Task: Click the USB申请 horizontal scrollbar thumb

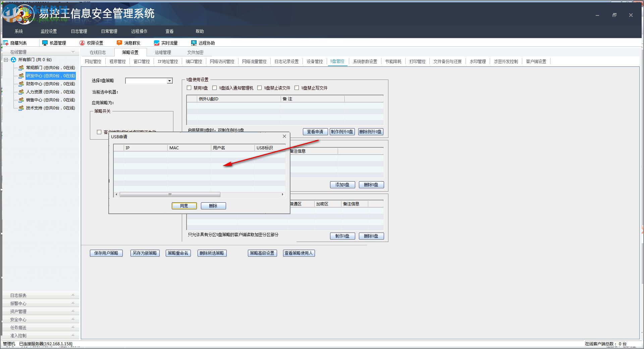Action: point(170,194)
